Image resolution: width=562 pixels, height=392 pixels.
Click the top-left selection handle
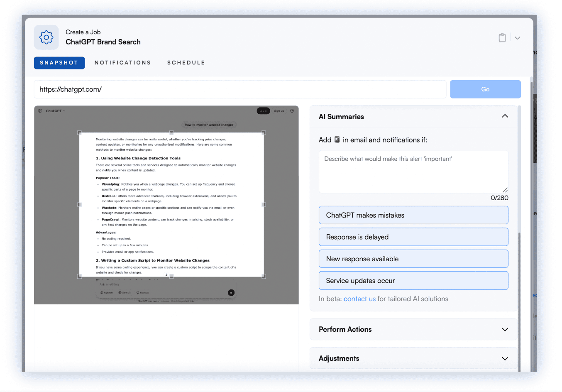79,133
